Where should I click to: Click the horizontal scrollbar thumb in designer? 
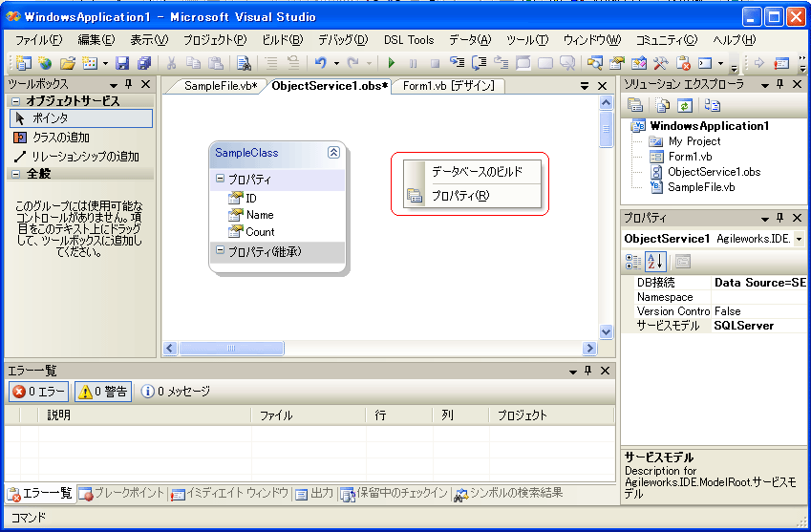tap(231, 349)
